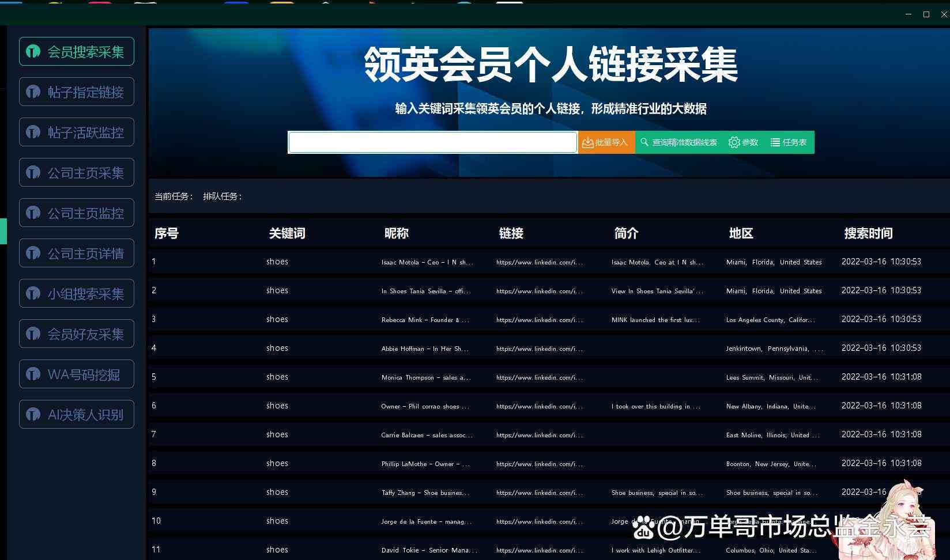The width and height of the screenshot is (950, 560).
Task: Click icon beside 会员好友采集
Action: [33, 334]
